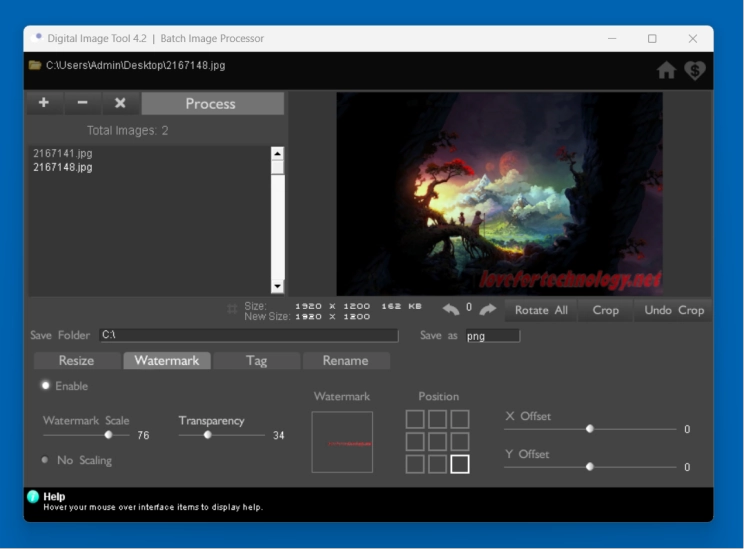Switch to the Resize tab
This screenshot has width=744, height=549.
77,361
